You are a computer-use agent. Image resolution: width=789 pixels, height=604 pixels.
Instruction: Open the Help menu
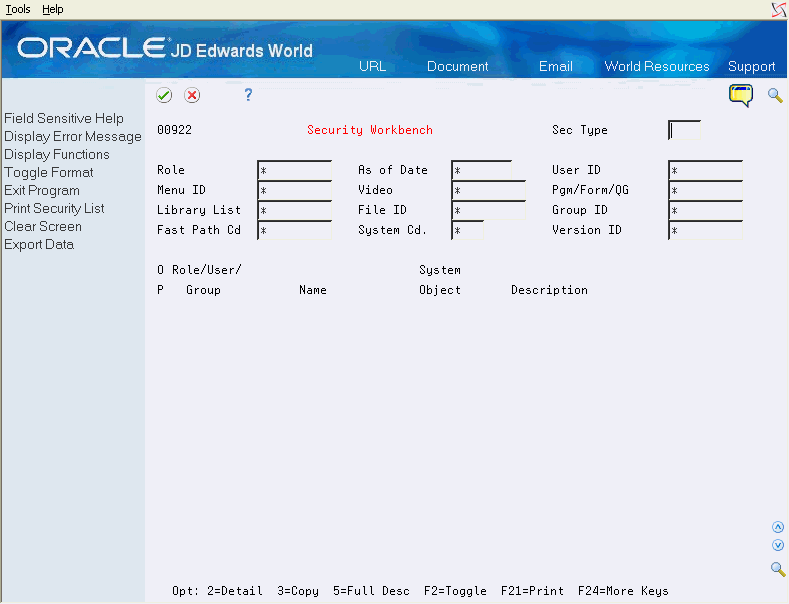(x=53, y=9)
